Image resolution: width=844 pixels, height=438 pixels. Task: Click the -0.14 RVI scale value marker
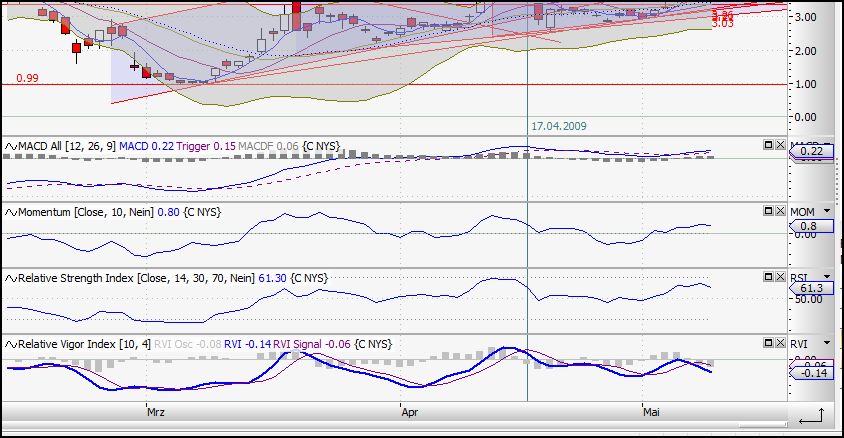click(811, 373)
